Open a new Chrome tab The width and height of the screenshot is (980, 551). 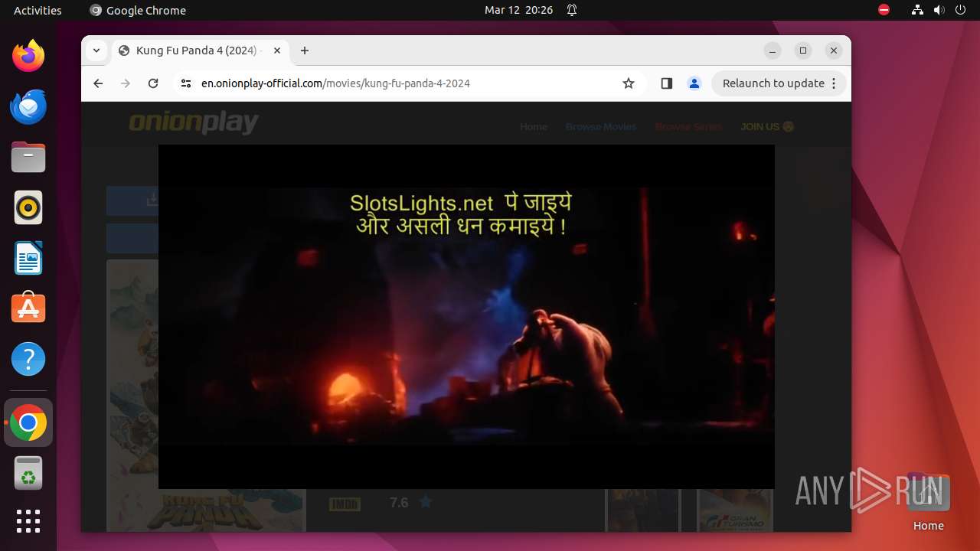(305, 51)
